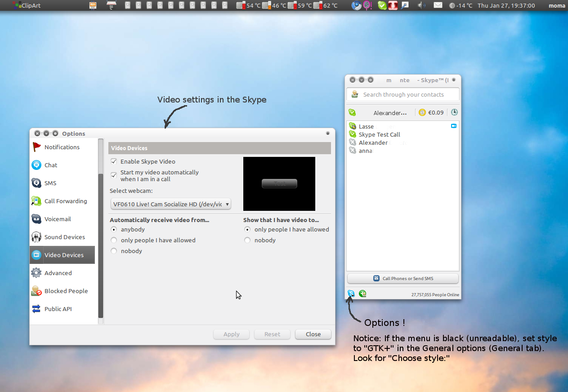Viewport: 568px width, 392px height.
Task: Click the green checkmark Skype tray icon
Action: coord(382,5)
